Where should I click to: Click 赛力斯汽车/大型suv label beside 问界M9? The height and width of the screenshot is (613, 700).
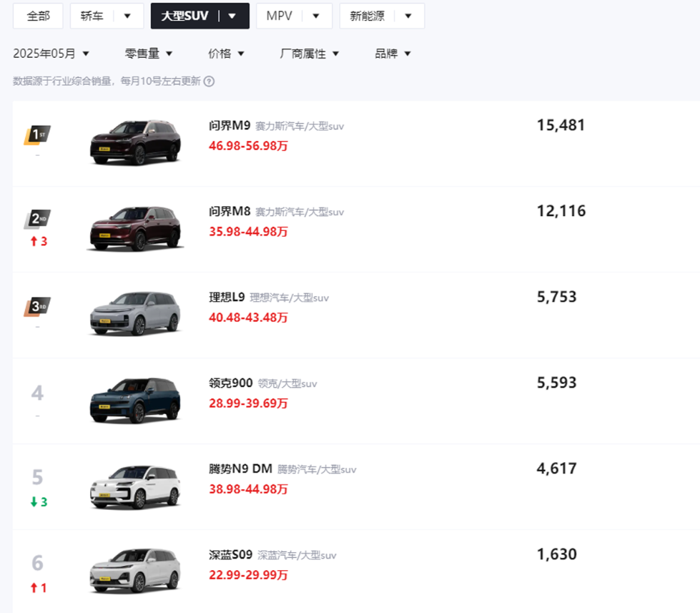click(x=300, y=127)
